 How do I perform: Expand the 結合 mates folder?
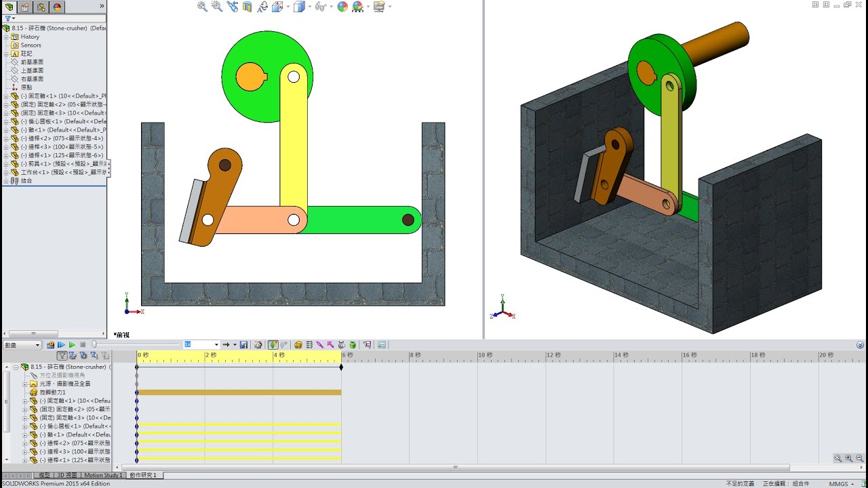pyautogui.click(x=6, y=181)
